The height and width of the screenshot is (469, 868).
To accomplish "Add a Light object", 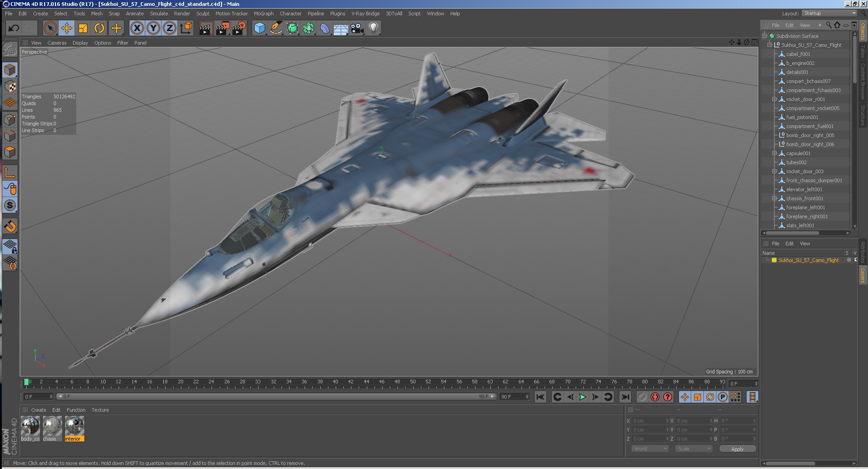I will pyautogui.click(x=374, y=28).
